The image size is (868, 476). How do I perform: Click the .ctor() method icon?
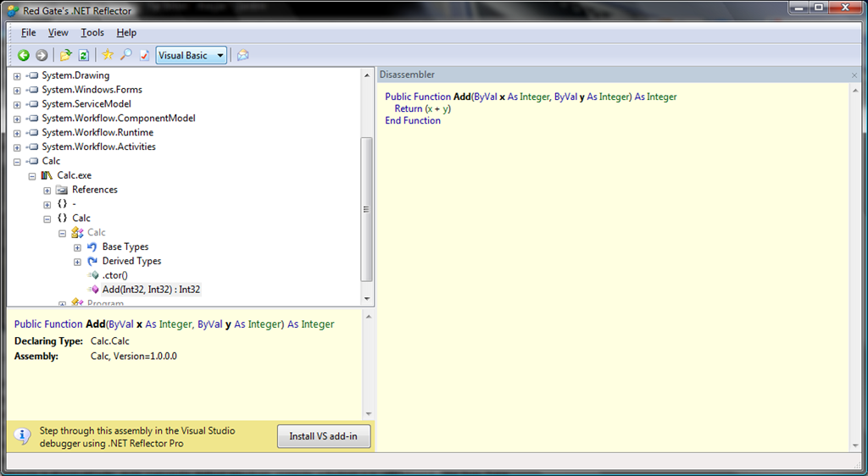93,275
